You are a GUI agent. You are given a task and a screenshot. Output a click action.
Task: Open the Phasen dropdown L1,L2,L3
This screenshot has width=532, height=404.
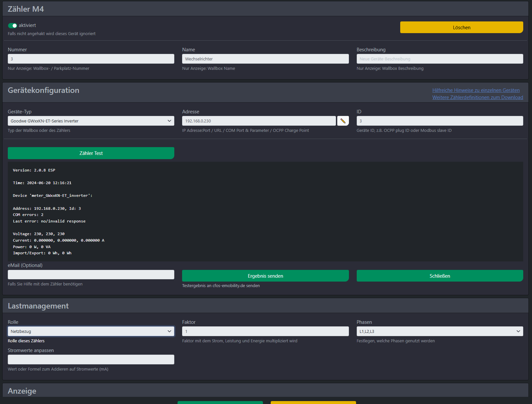point(439,331)
